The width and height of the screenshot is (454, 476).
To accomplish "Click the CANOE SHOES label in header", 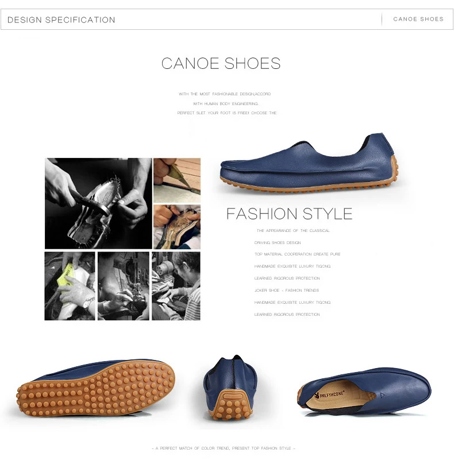I will (418, 19).
